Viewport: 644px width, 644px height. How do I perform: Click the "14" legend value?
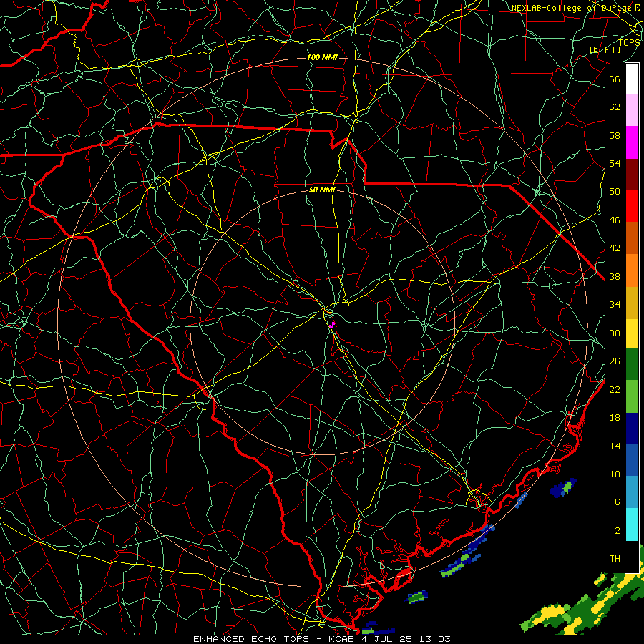coord(615,446)
